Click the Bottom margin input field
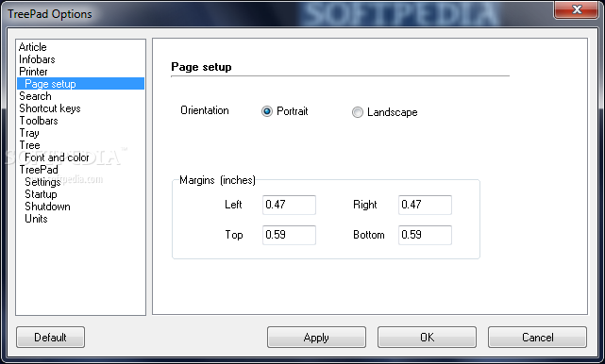 (x=425, y=235)
